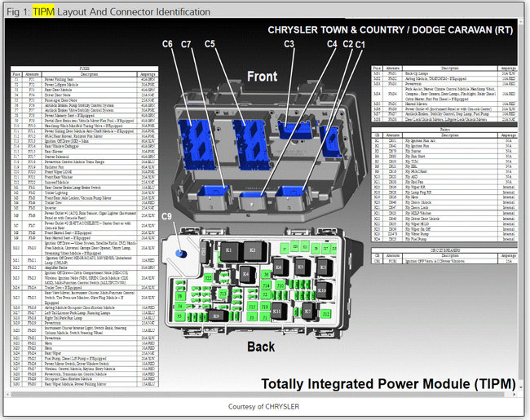The height and width of the screenshot is (420, 530).
Task: Click the blue C3 connector on the front view
Action: pos(294,130)
